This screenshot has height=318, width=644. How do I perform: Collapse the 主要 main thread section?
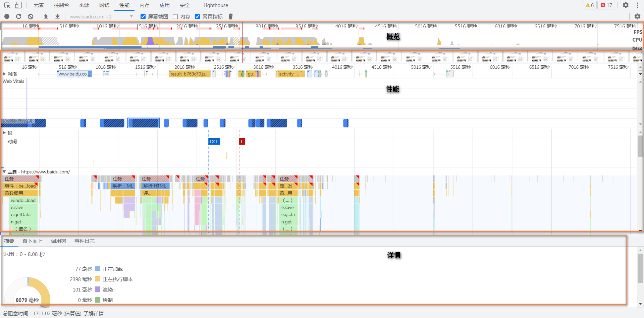(4, 172)
